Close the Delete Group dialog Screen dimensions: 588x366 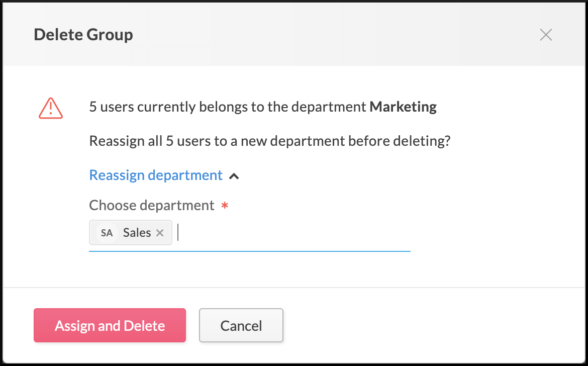pos(546,35)
